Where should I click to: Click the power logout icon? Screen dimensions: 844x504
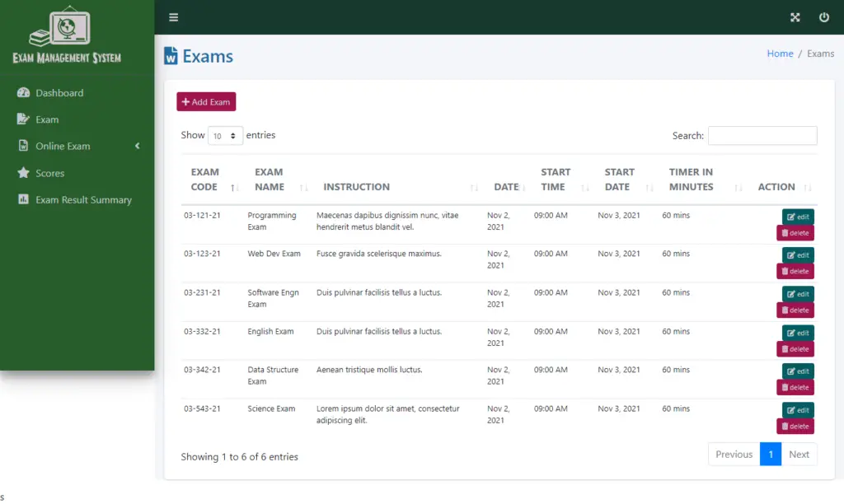click(x=823, y=16)
